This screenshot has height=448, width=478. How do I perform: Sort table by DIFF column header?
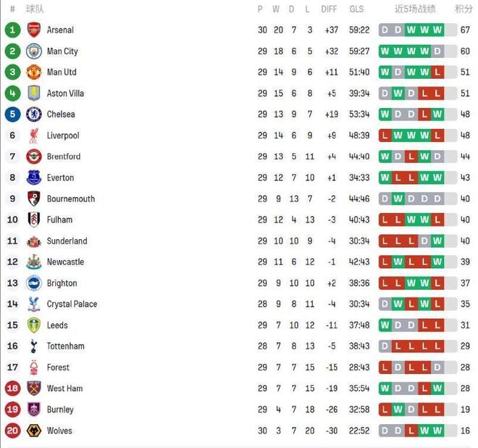[329, 9]
